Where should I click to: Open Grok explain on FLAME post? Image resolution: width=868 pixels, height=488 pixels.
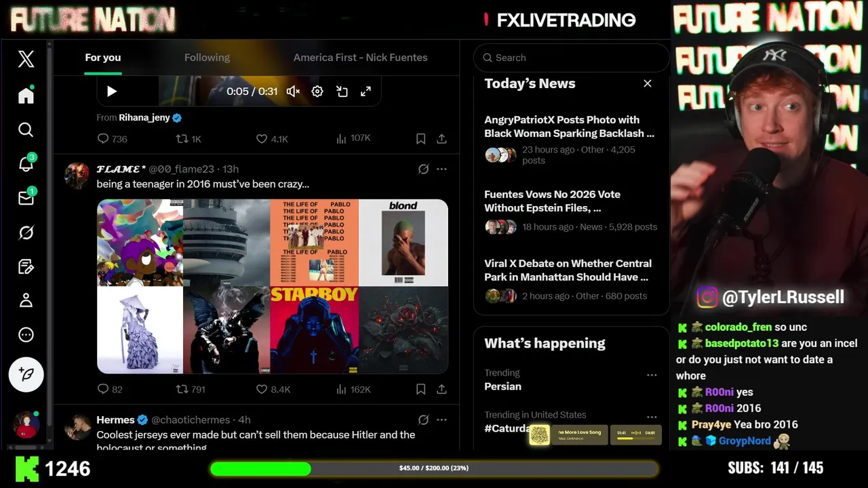point(423,169)
